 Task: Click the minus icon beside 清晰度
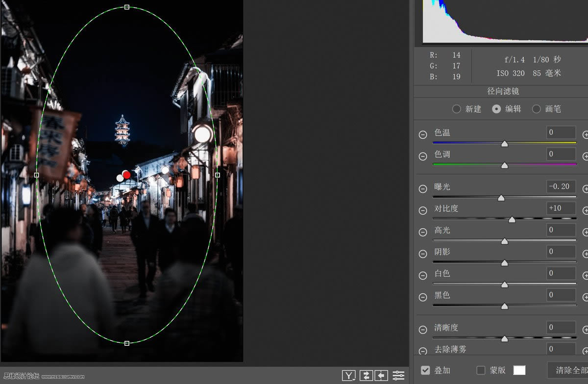point(423,328)
